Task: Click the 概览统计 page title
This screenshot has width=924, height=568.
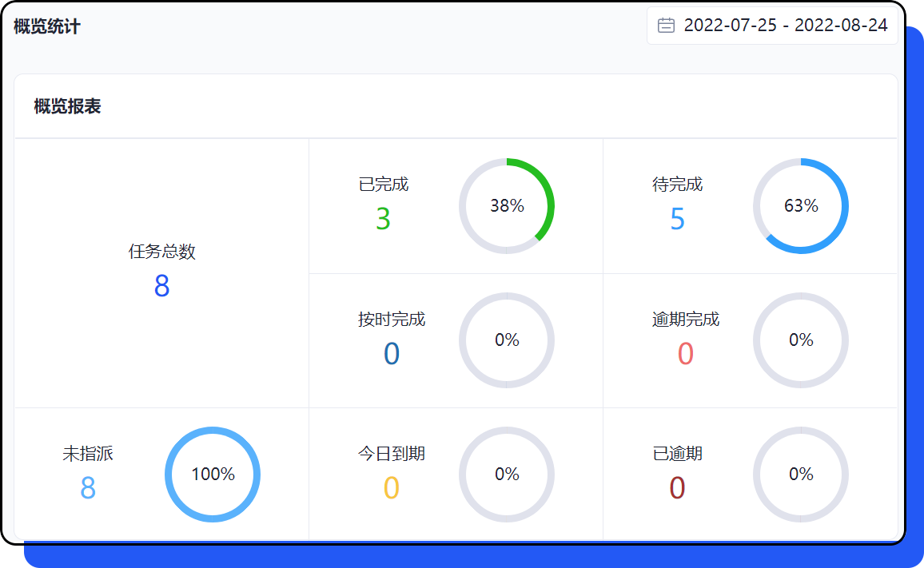Action: [47, 26]
